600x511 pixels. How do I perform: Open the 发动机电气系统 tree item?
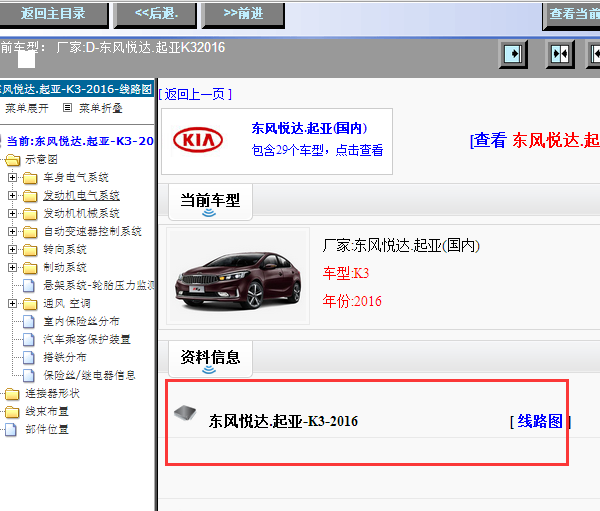pos(82,195)
